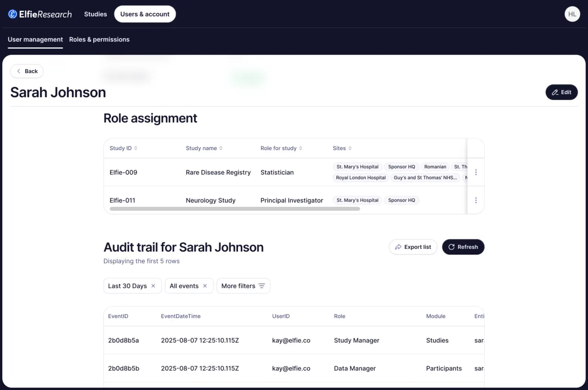Click event ID 2b0d8b5b
The width and height of the screenshot is (588, 390).
tap(124, 368)
